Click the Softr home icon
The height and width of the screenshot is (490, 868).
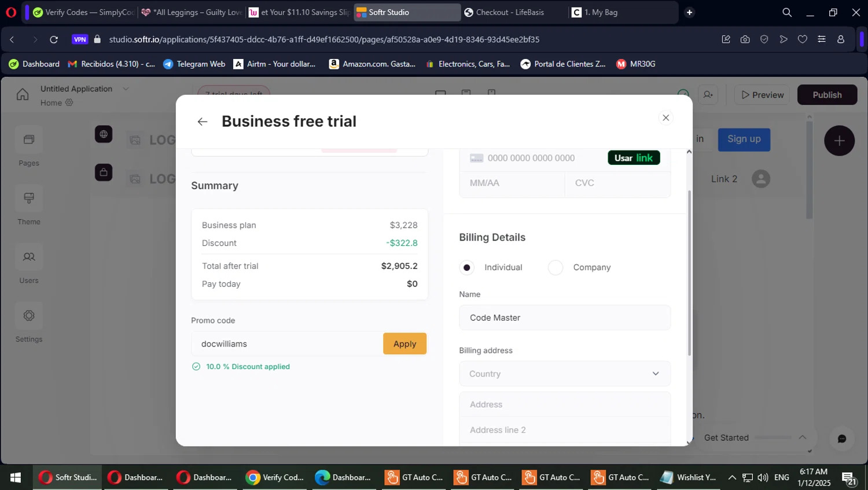(x=23, y=94)
